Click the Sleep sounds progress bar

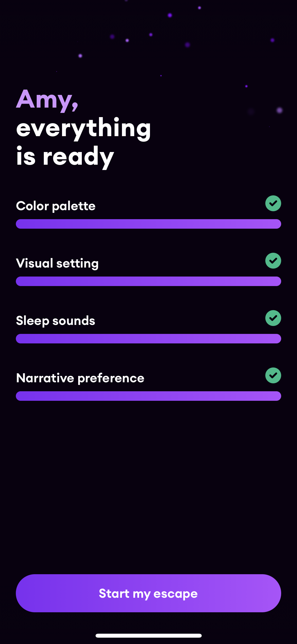(x=148, y=339)
